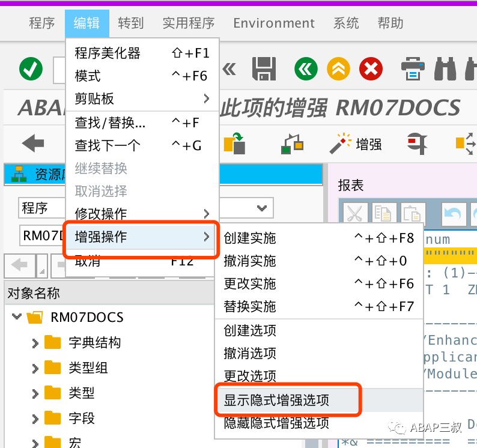Image resolution: width=477 pixels, height=448 pixels.
Task: Select 更改选项 in submenu
Action: (x=319, y=376)
